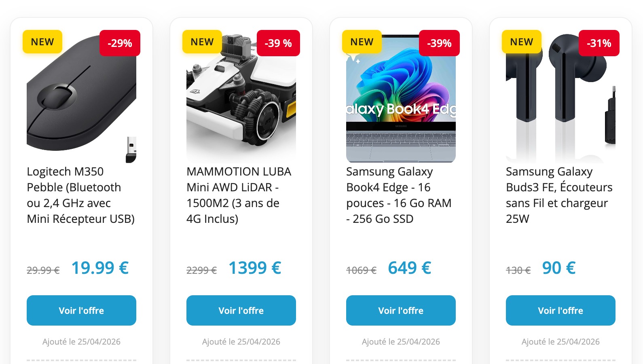Click the NEW badge on Galaxy Buds3 card
The image size is (643, 364).
tap(522, 42)
